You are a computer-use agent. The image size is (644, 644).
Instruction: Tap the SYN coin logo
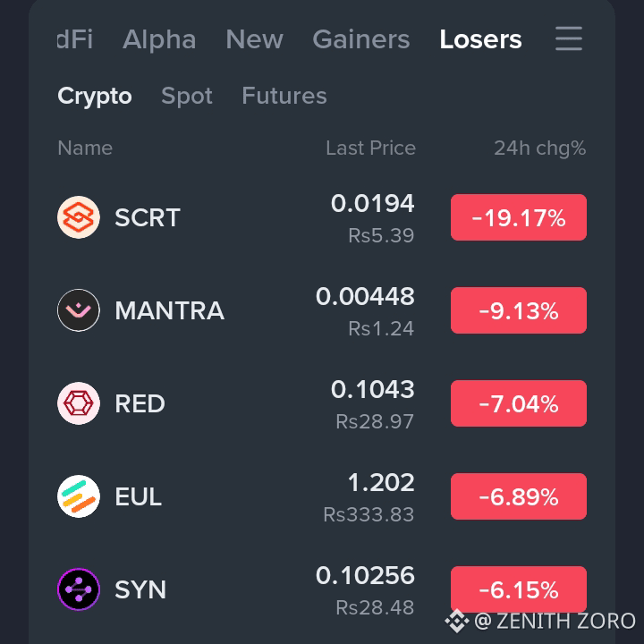79,589
